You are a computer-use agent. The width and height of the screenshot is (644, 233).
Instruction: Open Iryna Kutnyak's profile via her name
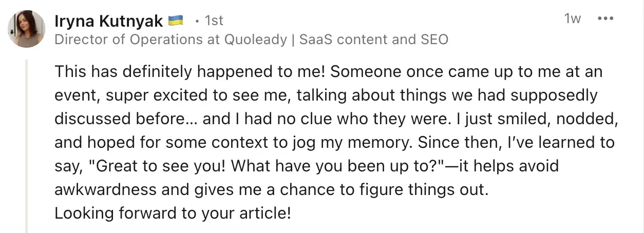108,21
